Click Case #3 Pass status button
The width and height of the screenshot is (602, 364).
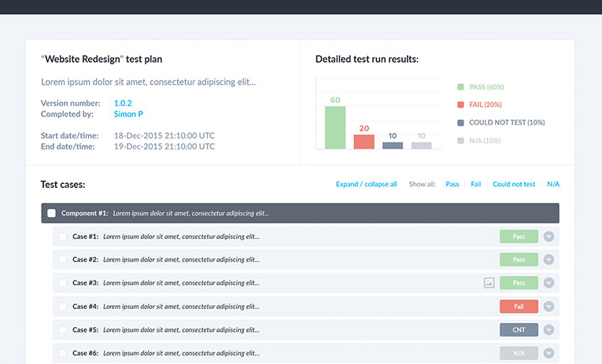coord(519,283)
